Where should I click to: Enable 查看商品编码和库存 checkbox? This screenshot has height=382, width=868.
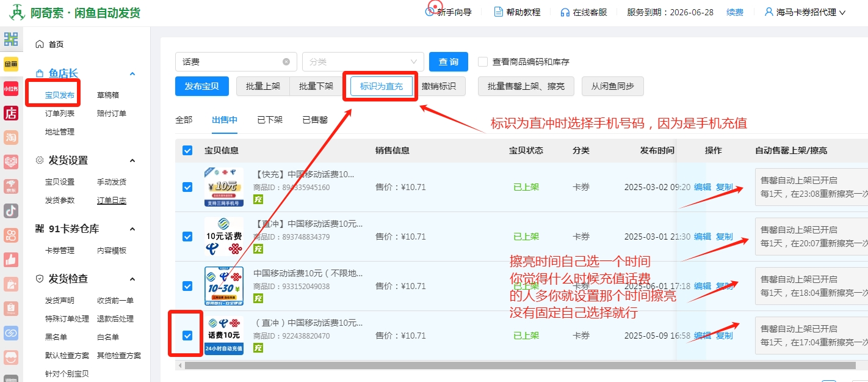click(x=483, y=62)
